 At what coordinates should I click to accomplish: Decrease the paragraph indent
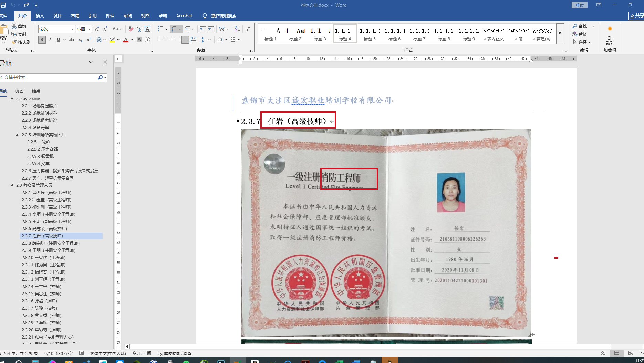pos(203,29)
